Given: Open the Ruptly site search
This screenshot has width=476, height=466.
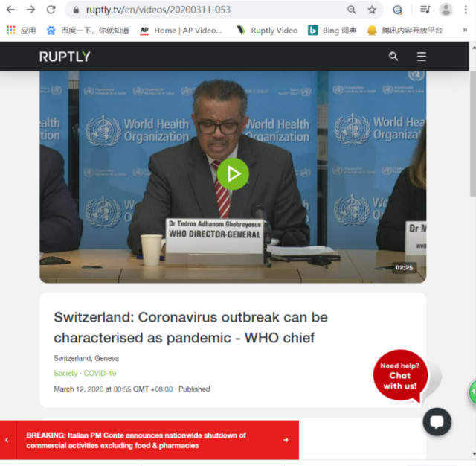Looking at the screenshot, I should (393, 57).
